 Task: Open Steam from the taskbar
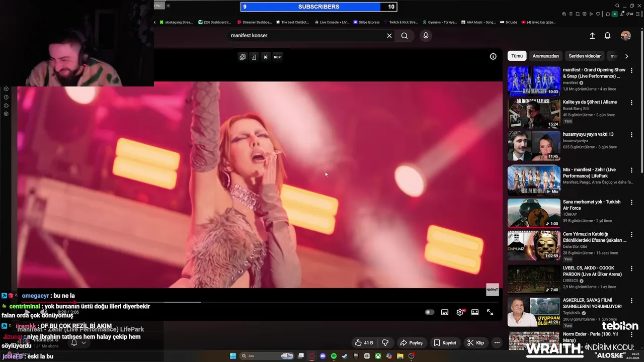tap(345, 356)
